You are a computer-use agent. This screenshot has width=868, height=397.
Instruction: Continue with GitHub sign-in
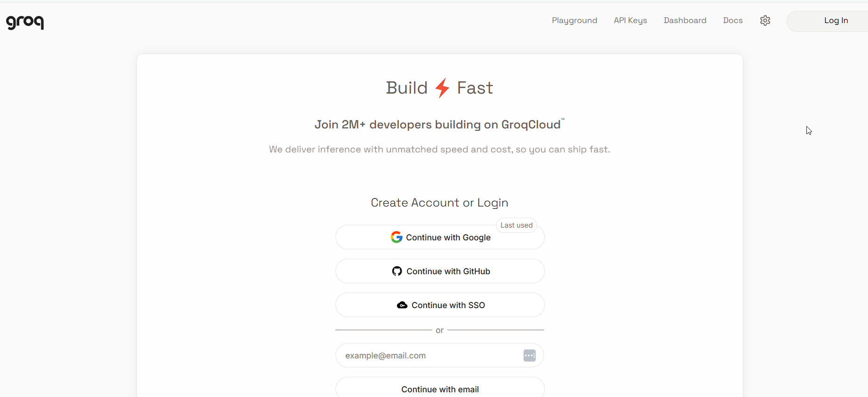point(440,271)
